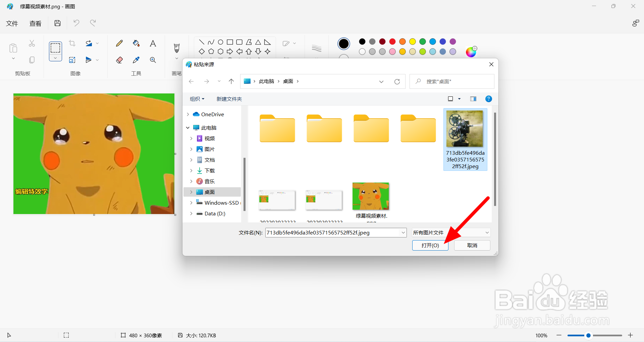Click the Crop tool icon
644x342 pixels.
(72, 43)
